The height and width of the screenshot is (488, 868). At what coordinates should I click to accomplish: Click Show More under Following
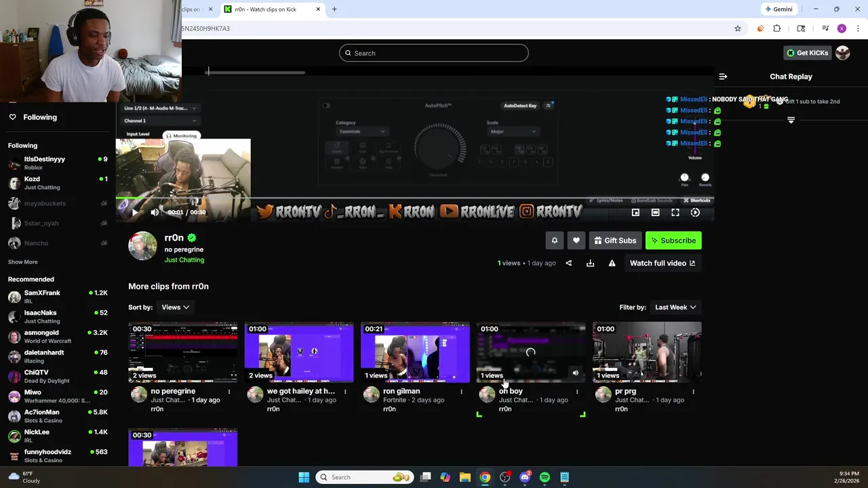(x=23, y=262)
